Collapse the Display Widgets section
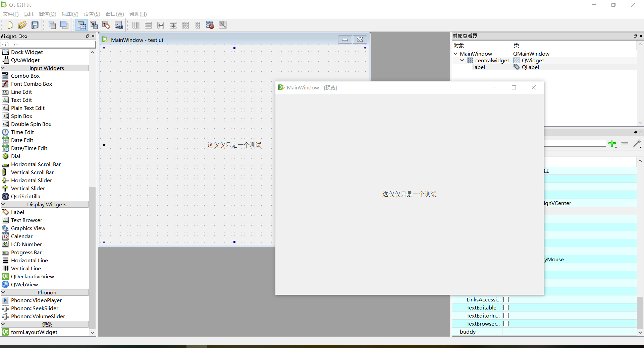 click(x=3, y=204)
